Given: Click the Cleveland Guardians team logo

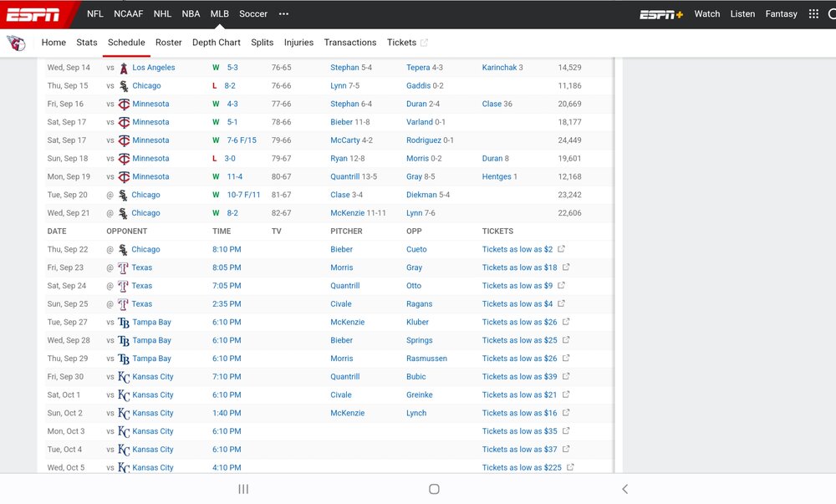Looking at the screenshot, I should (x=17, y=43).
